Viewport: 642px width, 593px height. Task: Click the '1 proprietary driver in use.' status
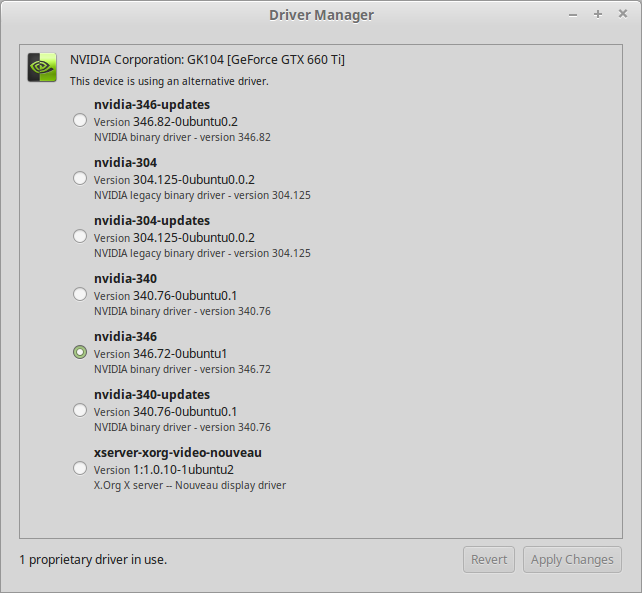tap(93, 559)
